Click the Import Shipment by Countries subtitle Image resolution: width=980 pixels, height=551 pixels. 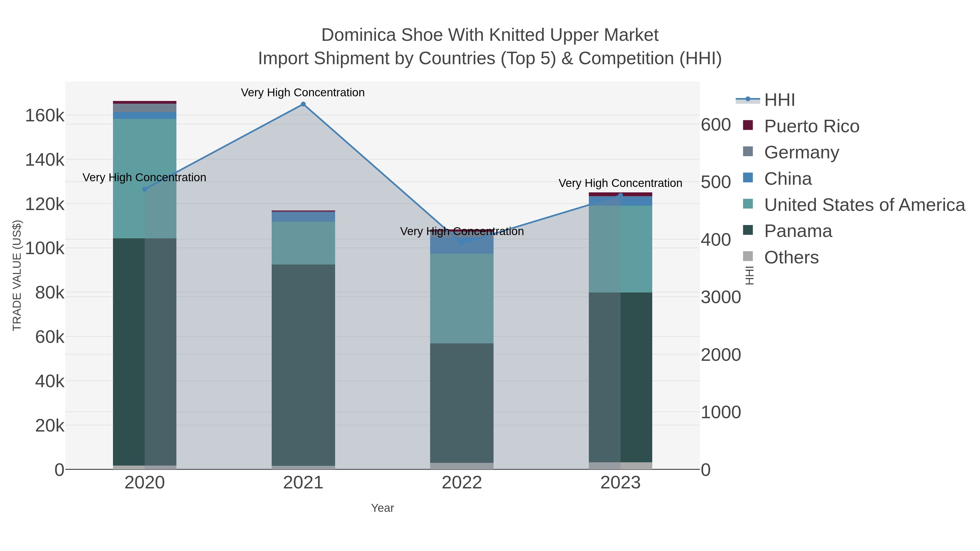click(490, 59)
